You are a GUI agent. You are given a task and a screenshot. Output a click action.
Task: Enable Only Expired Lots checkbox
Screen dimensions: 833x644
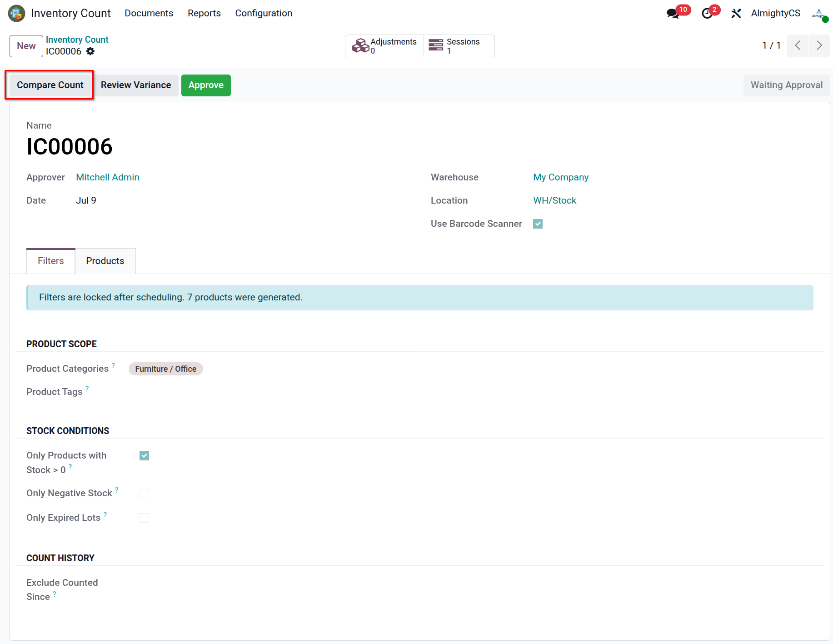tap(144, 518)
